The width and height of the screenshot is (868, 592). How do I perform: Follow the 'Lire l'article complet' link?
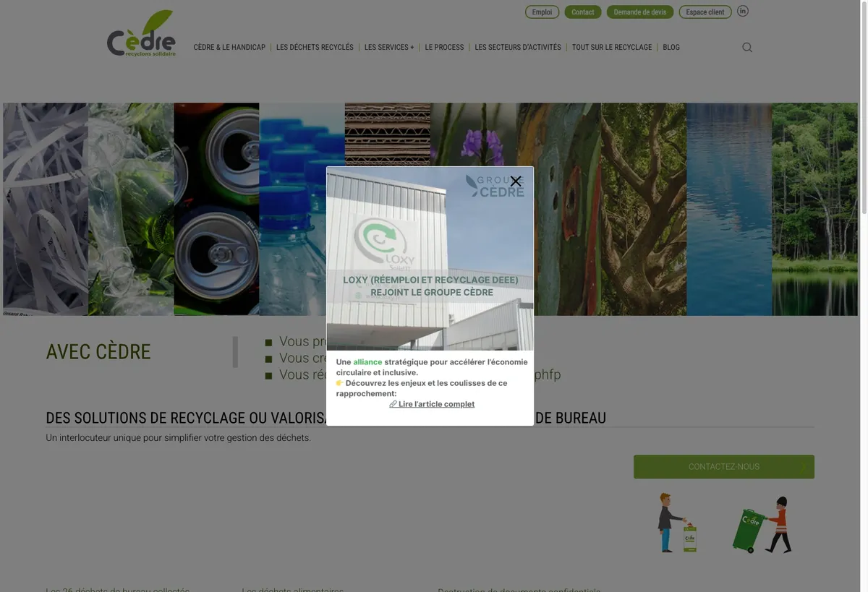pyautogui.click(x=432, y=404)
